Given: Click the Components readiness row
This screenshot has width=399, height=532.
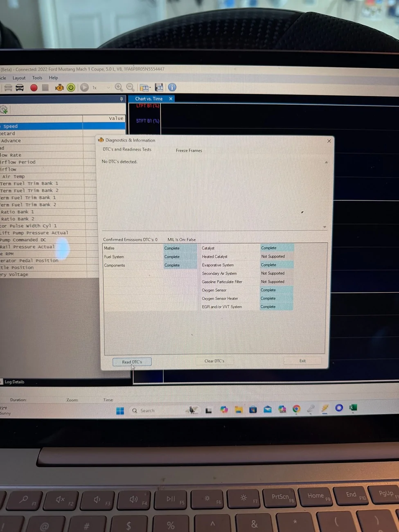Looking at the screenshot, I should click(x=150, y=266).
